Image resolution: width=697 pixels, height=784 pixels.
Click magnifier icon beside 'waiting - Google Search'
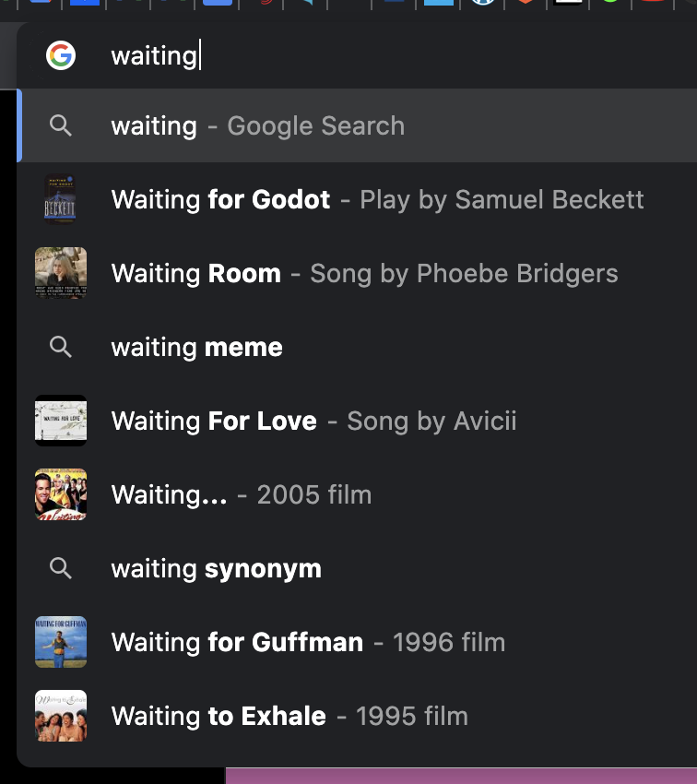pyautogui.click(x=61, y=126)
